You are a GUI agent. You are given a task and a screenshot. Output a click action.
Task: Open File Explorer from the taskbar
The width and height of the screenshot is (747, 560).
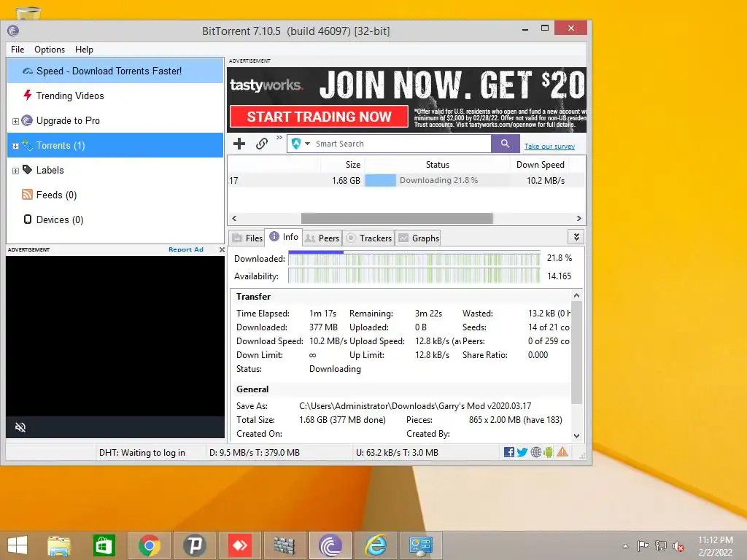[x=59, y=545]
